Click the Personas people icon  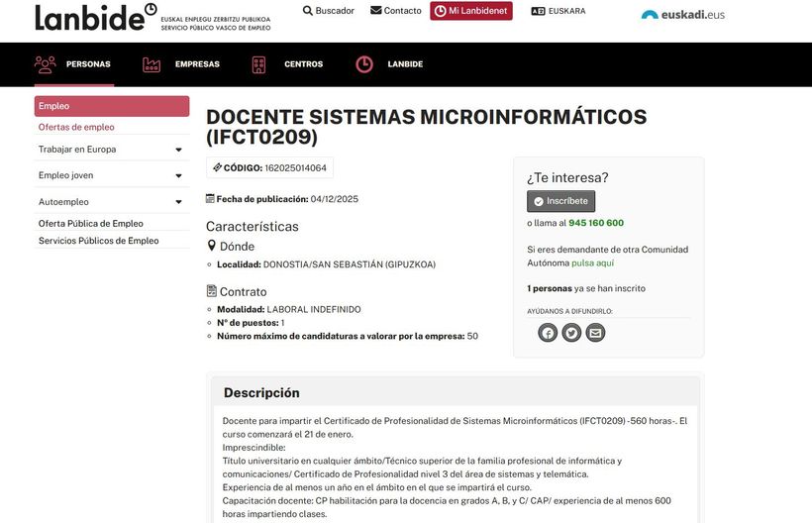tap(46, 64)
